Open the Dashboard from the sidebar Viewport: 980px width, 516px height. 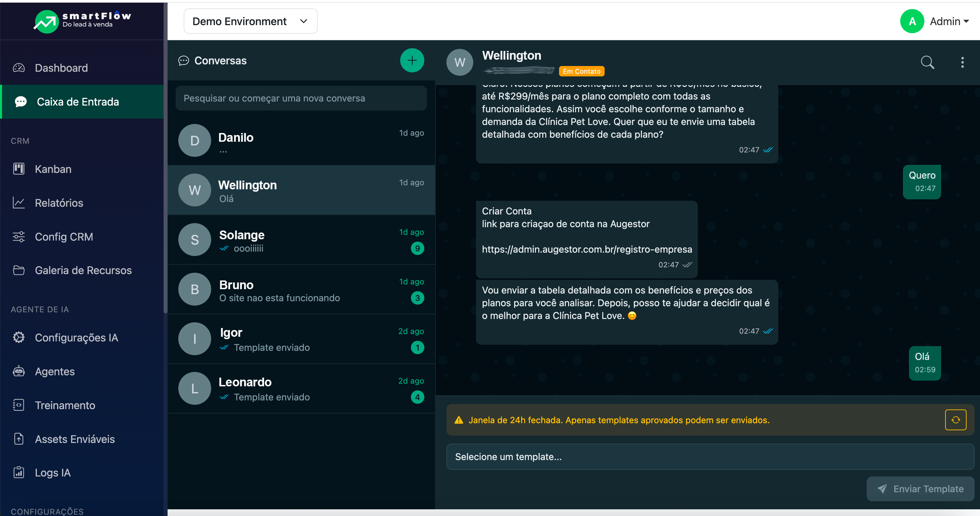[x=61, y=68]
